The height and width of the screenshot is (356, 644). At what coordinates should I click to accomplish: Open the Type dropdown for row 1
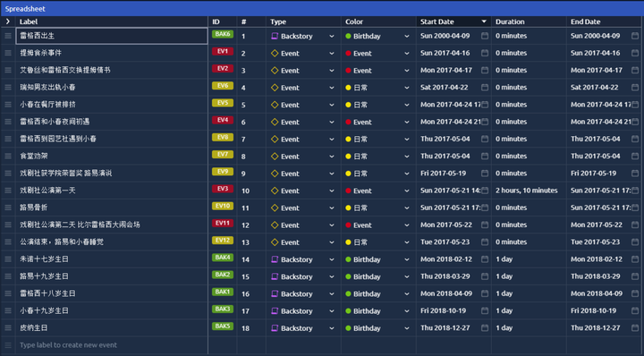click(x=332, y=36)
